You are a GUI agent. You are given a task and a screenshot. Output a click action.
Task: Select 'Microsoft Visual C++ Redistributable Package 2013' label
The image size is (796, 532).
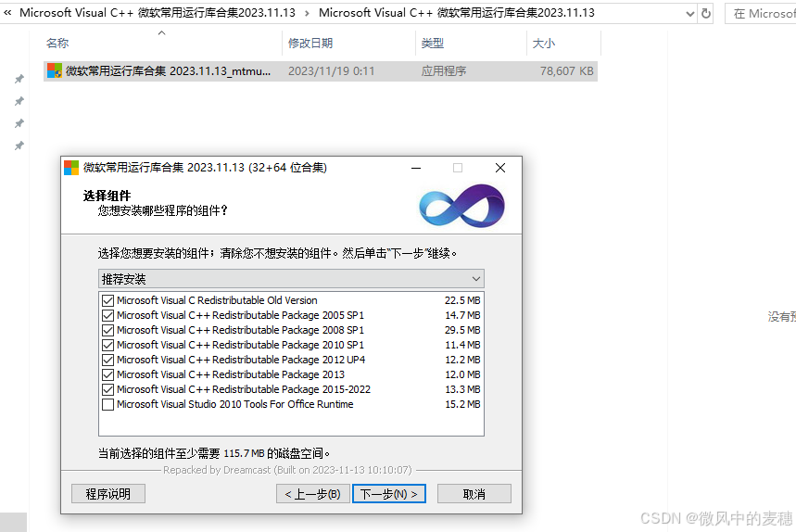(x=231, y=374)
